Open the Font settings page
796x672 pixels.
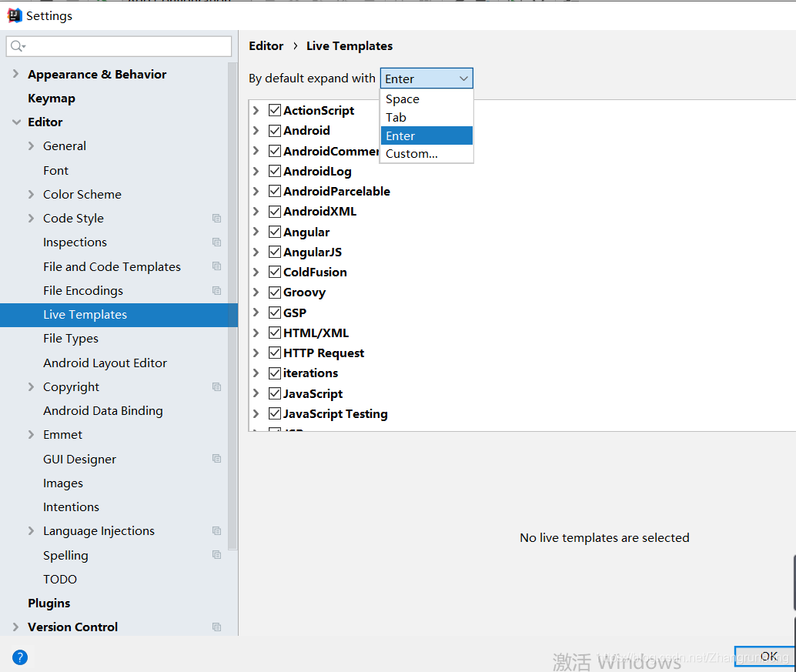pos(56,171)
